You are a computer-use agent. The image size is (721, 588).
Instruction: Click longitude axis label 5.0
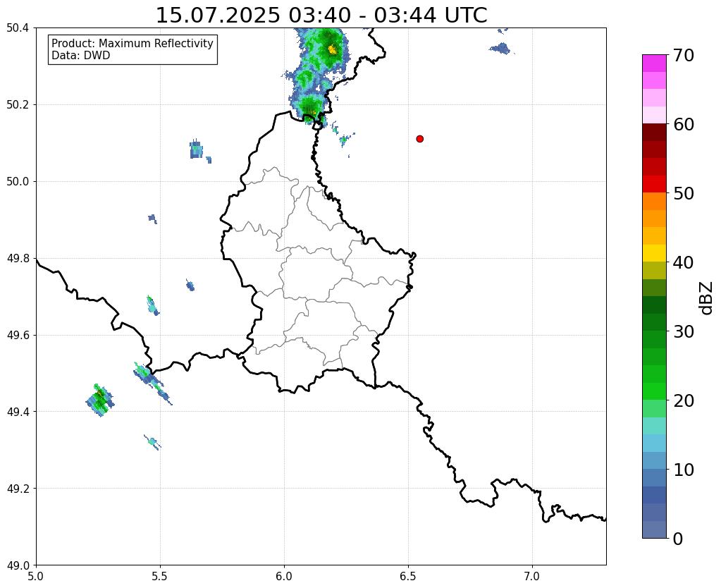click(x=36, y=577)
